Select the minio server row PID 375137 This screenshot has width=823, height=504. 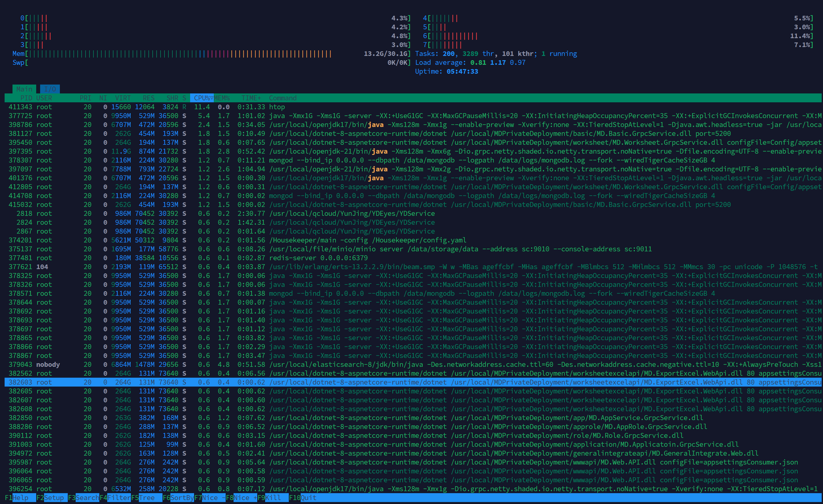[x=413, y=249]
